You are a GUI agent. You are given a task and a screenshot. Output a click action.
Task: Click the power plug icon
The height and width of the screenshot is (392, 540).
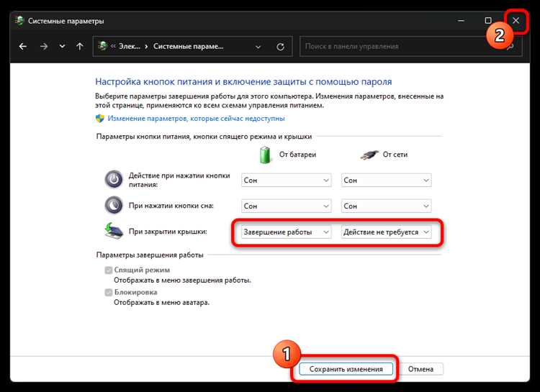pos(369,155)
